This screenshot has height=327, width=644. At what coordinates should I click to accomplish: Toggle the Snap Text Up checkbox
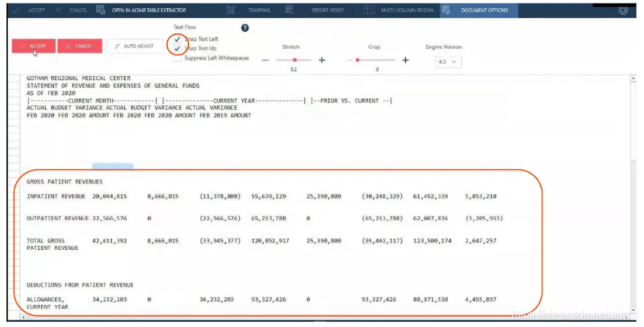pyautogui.click(x=178, y=48)
